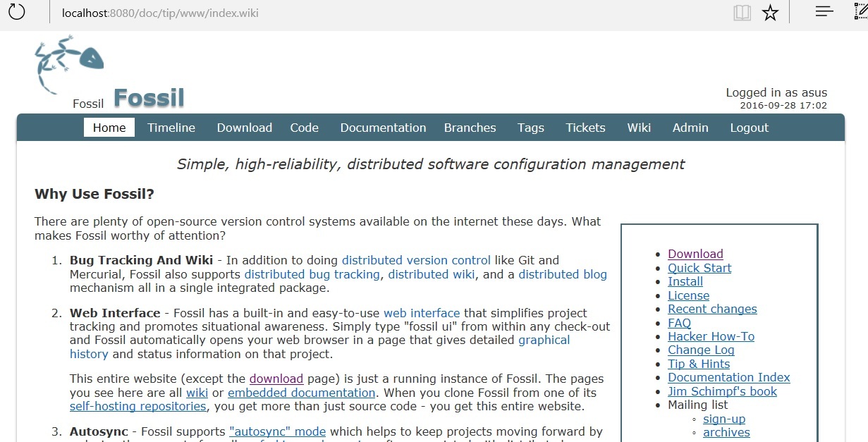The image size is (868, 442).
Task: Open the Code menu item
Action: (x=305, y=128)
